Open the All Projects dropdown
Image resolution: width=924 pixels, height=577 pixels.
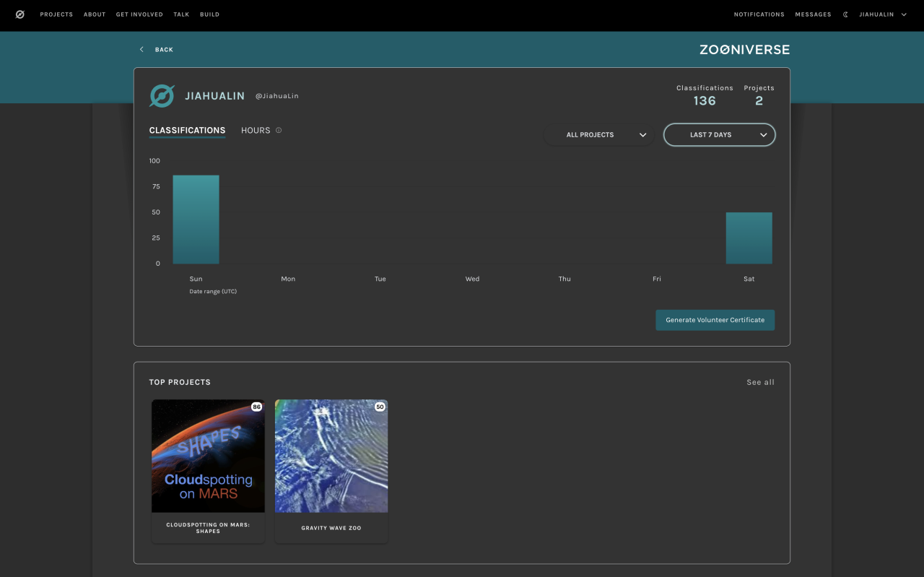pyautogui.click(x=598, y=135)
